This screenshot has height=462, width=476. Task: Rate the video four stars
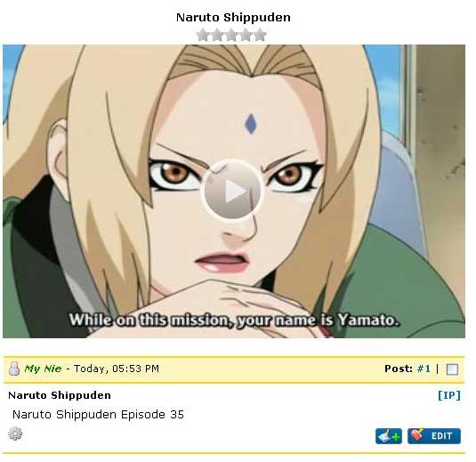[x=246, y=36]
